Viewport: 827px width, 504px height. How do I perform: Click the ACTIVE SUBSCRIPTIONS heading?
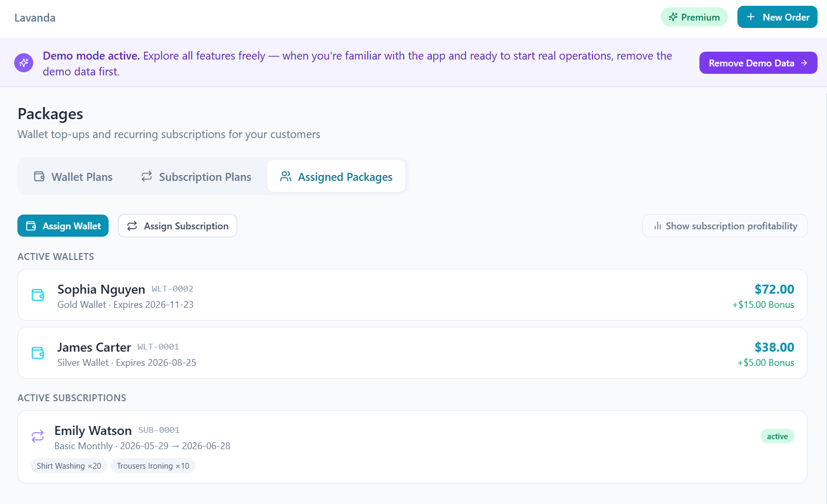point(72,398)
